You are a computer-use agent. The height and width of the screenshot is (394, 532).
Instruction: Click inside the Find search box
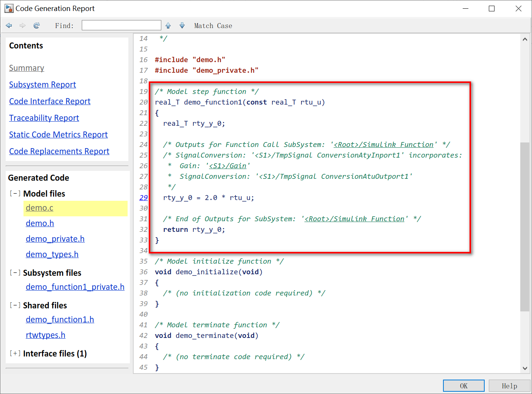[x=121, y=25]
